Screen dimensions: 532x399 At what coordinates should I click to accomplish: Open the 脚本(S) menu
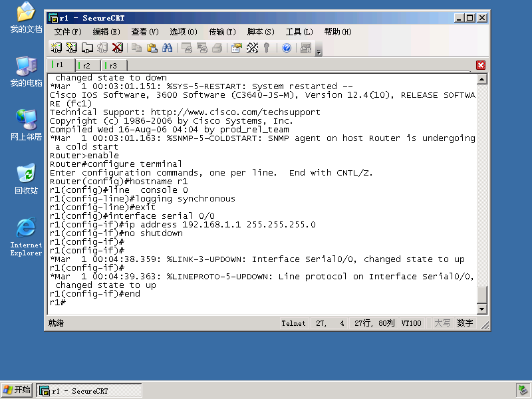click(x=261, y=32)
